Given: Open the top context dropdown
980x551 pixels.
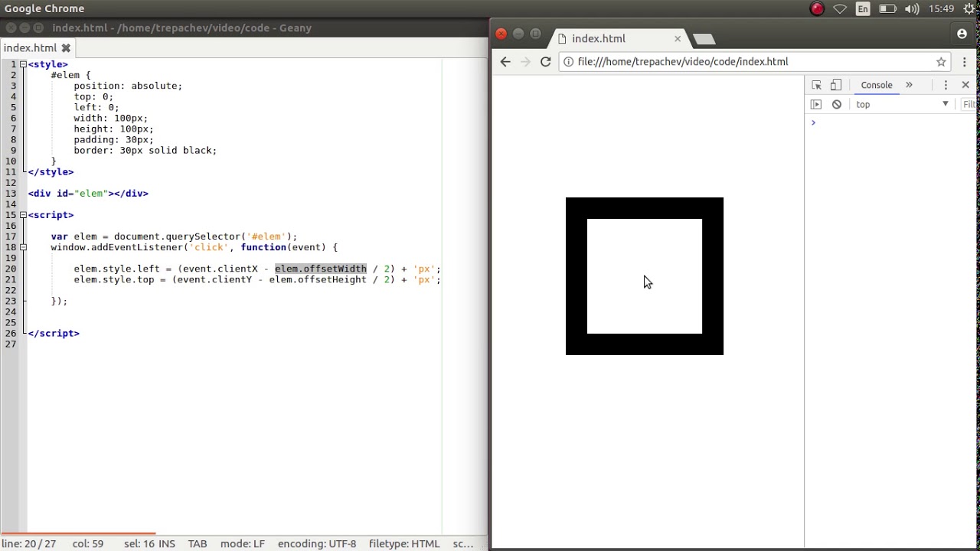Looking at the screenshot, I should 902,105.
